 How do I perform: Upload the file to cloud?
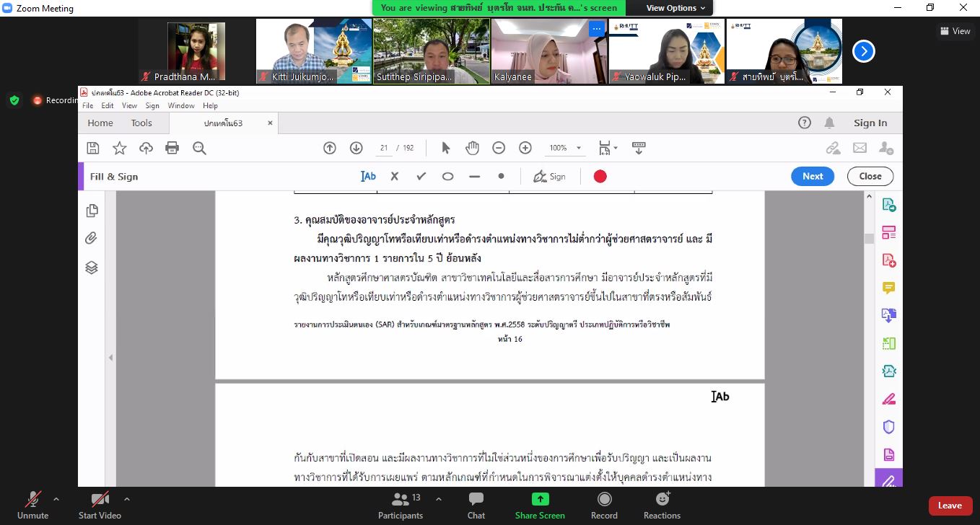tap(146, 148)
